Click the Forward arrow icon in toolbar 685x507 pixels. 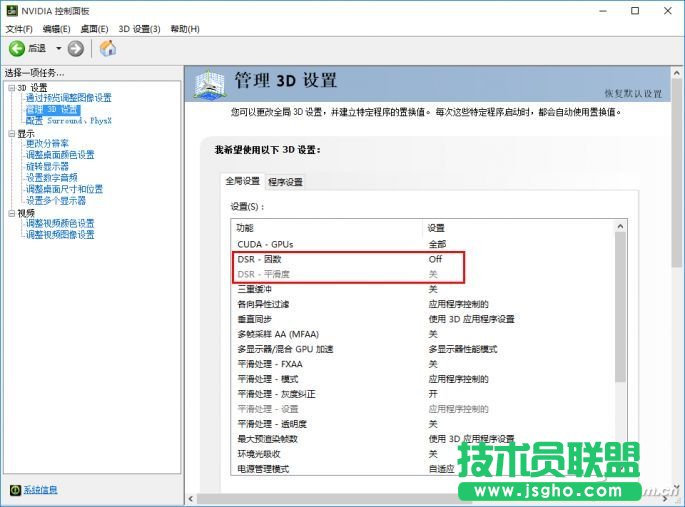coord(76,48)
